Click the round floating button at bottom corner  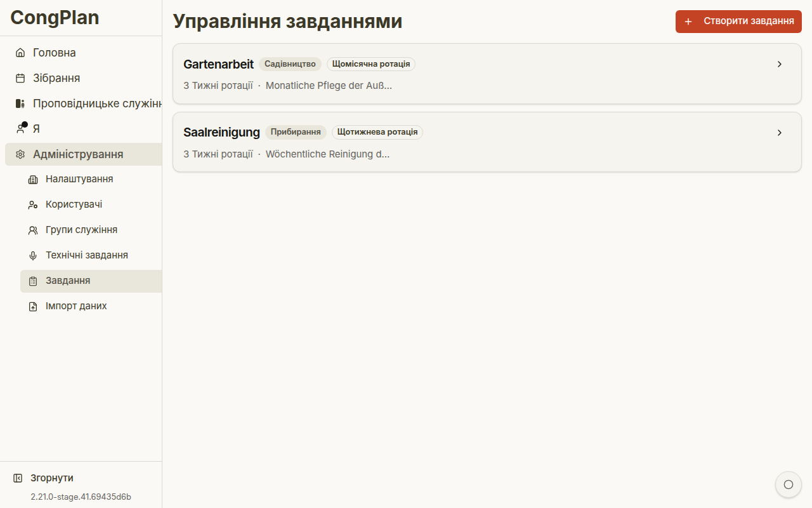(x=789, y=485)
